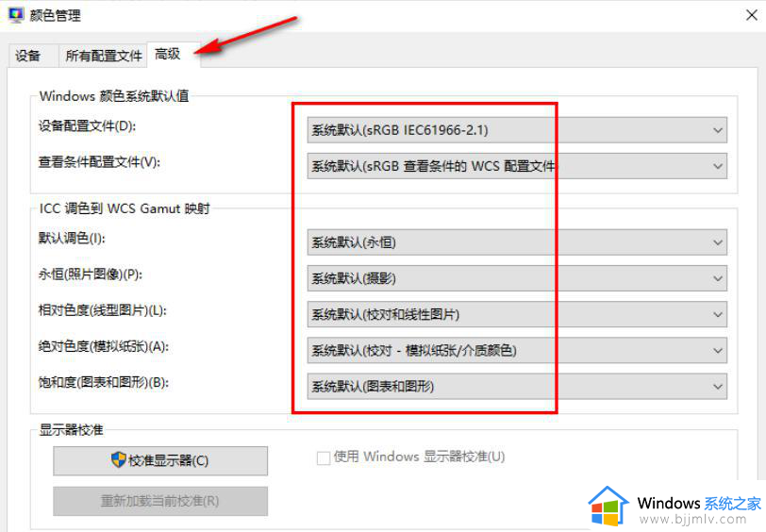Image resolution: width=766 pixels, height=532 pixels.
Task: Open the 绝对色度(模拟纸张) dropdown
Action: coord(517,350)
